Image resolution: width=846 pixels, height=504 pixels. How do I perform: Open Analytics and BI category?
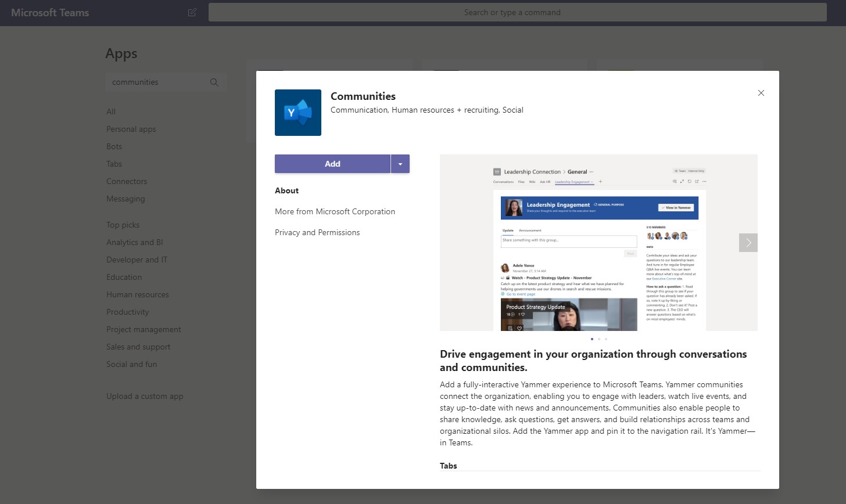(x=135, y=242)
